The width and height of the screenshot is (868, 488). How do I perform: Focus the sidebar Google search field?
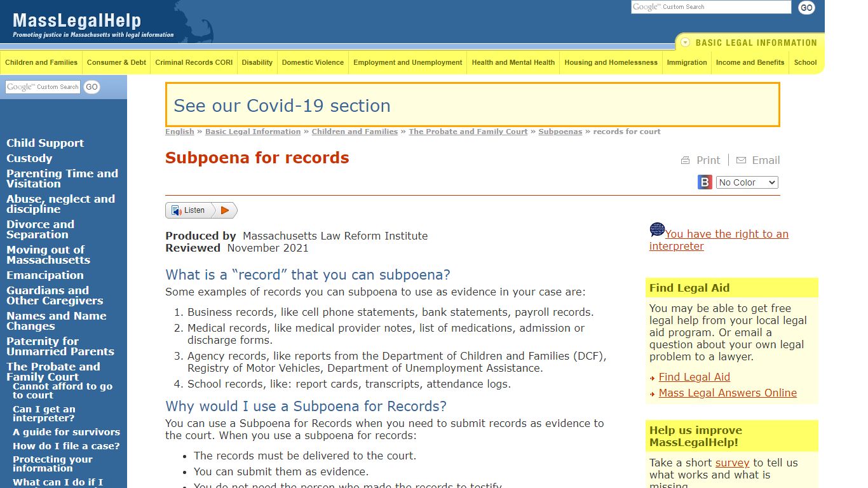click(43, 87)
